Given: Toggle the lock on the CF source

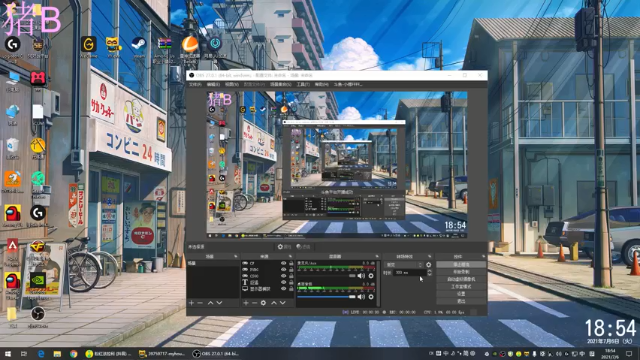Looking at the screenshot, I should coord(291,264).
